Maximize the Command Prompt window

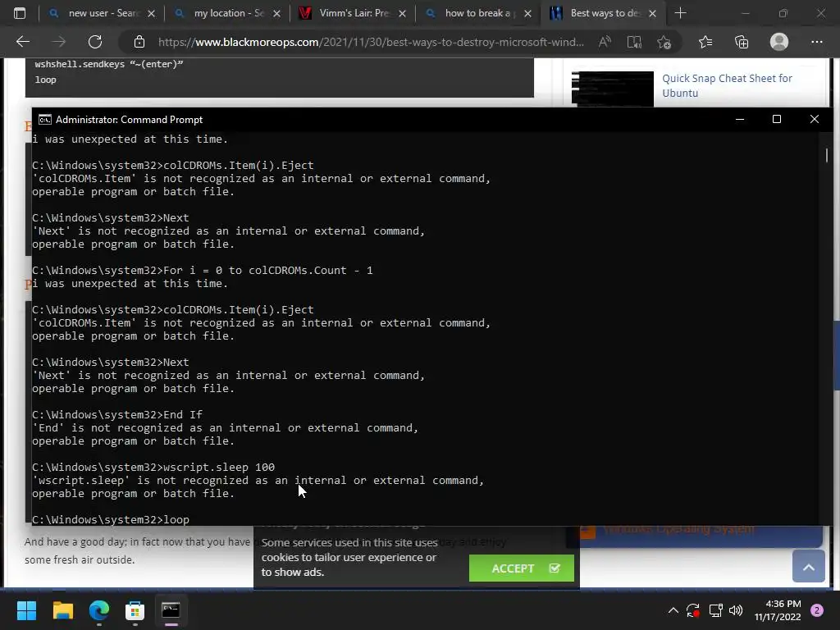pyautogui.click(x=777, y=120)
